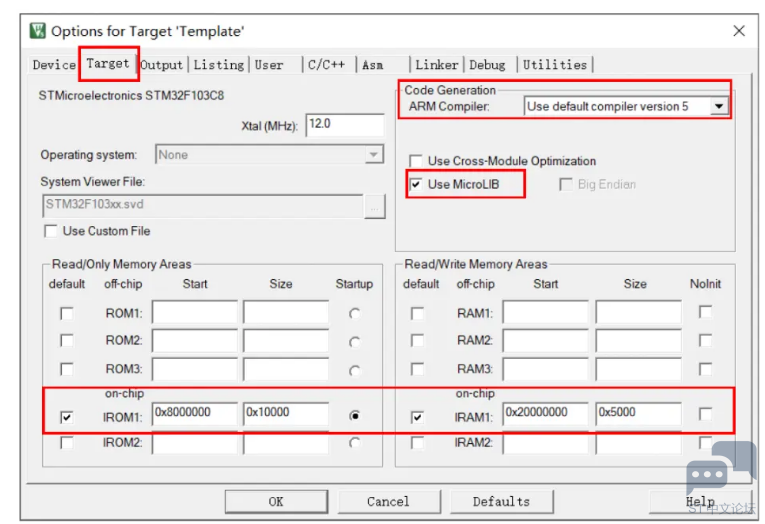Check the RAM1 default checkbox
Viewport: 765px width, 524px height.
pyautogui.click(x=417, y=313)
